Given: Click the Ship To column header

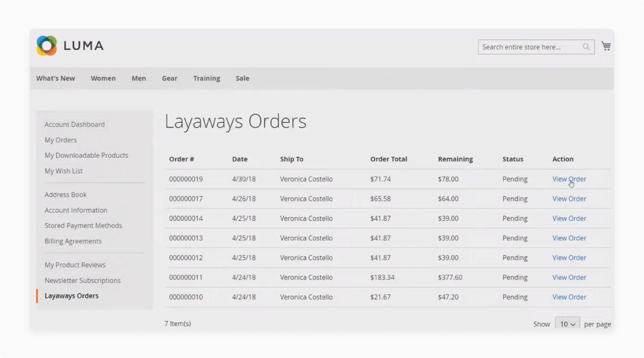Looking at the screenshot, I should pyautogui.click(x=291, y=159).
